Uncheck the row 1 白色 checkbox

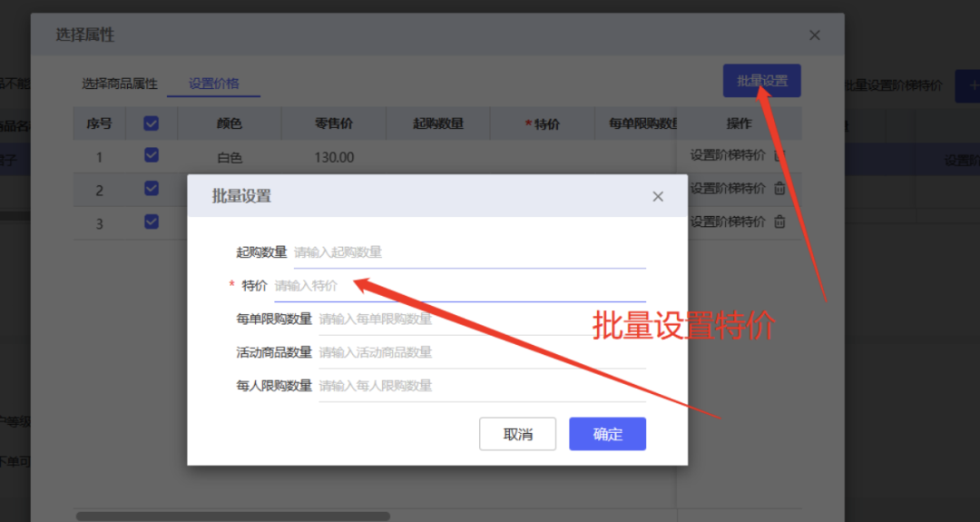pos(152,155)
